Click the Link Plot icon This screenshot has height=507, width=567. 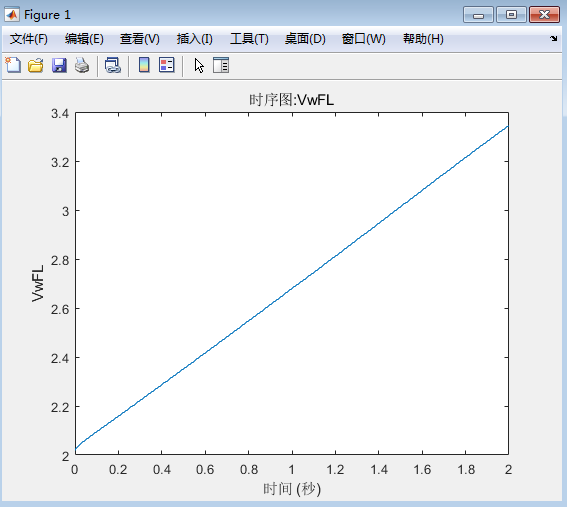coord(112,65)
